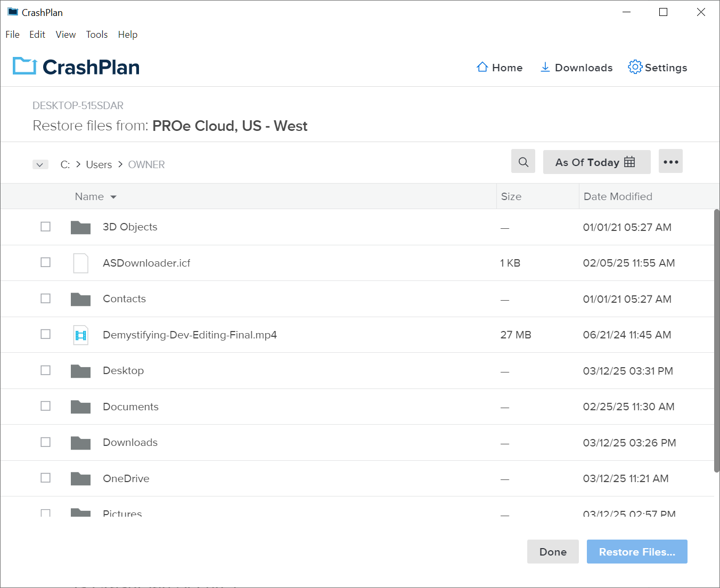Image resolution: width=720 pixels, height=588 pixels.
Task: Navigate to C: in the breadcrumb
Action: [x=65, y=164]
